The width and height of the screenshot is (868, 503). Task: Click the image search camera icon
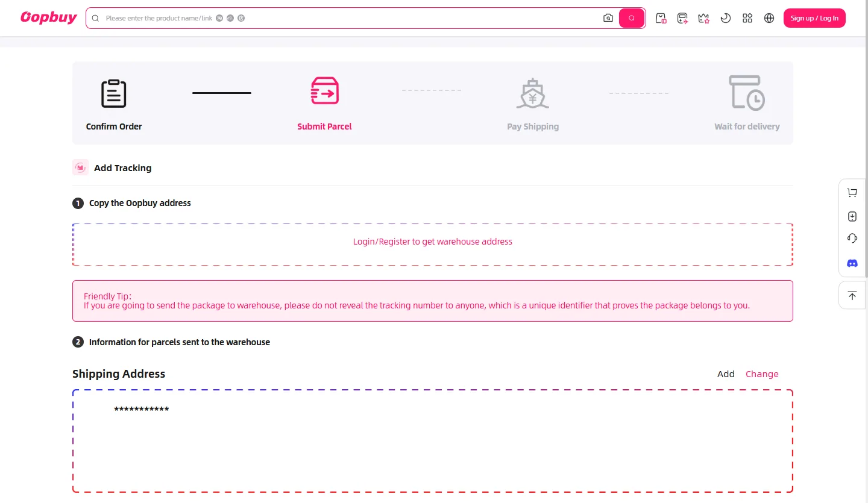coord(608,18)
